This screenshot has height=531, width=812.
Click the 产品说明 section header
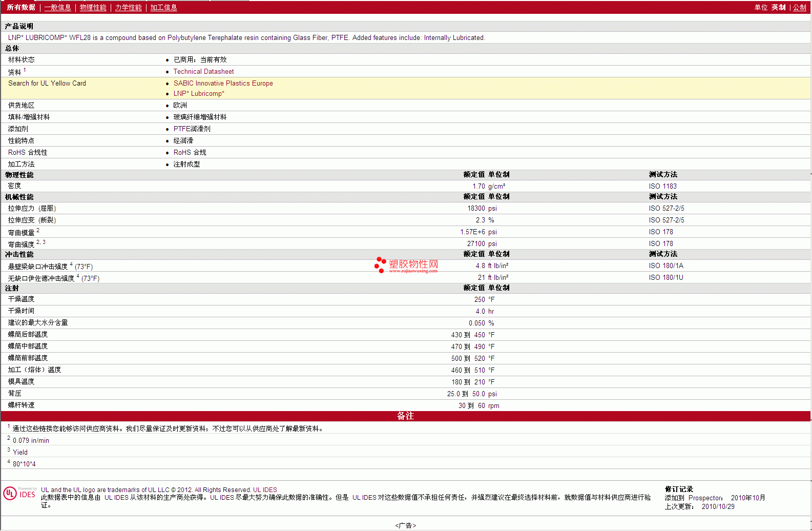(x=19, y=26)
